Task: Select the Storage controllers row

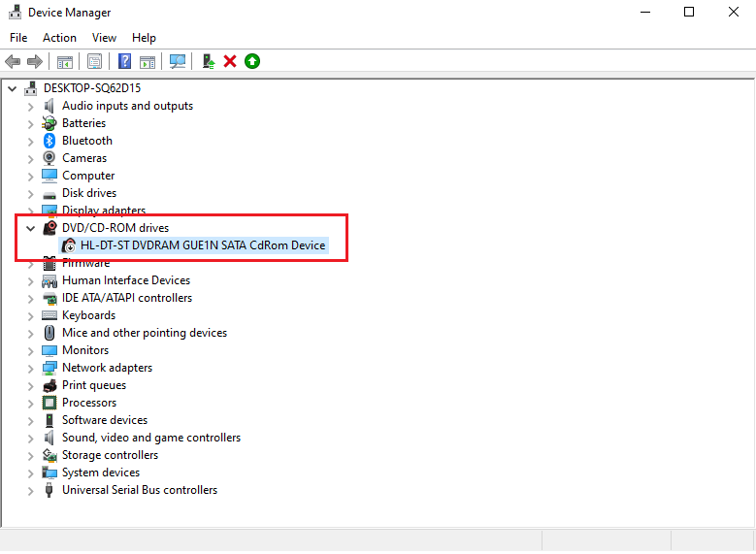Action: (110, 455)
